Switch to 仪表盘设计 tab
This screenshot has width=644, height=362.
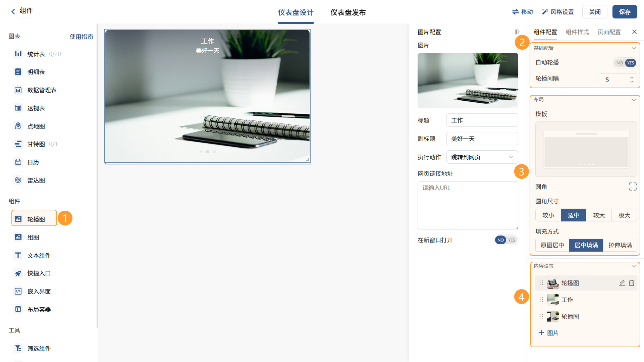pos(296,12)
